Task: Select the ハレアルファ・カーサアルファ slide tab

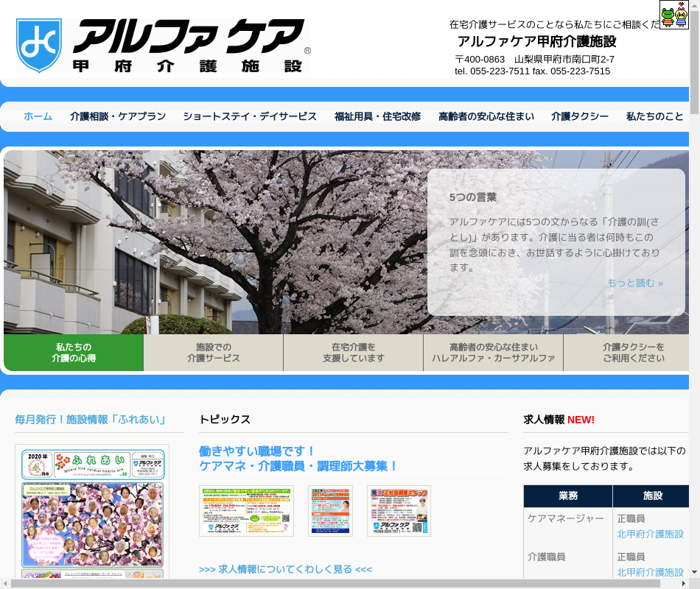Action: [494, 353]
